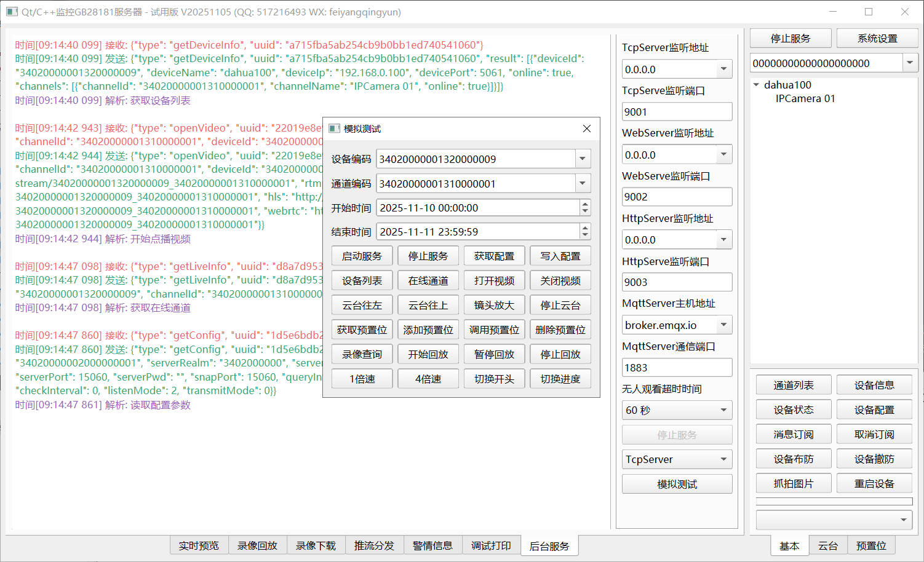Viewport: 924px width, 562px height.
Task: Click the 获取预置位 button
Action: [x=362, y=330]
